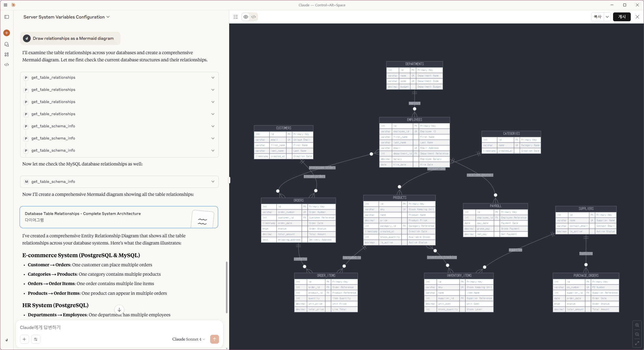This screenshot has width=644, height=350.
Task: Open Server System Variables Configuration title menu
Action: coord(66,17)
